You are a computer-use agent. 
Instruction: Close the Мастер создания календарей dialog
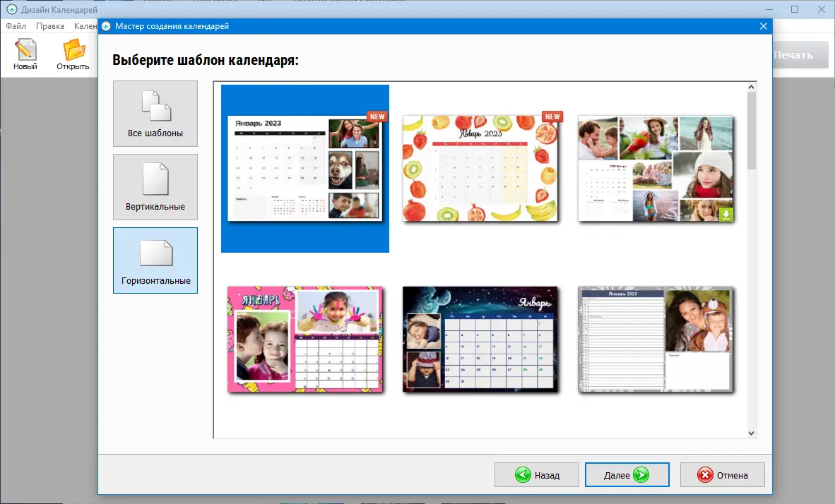point(763,26)
